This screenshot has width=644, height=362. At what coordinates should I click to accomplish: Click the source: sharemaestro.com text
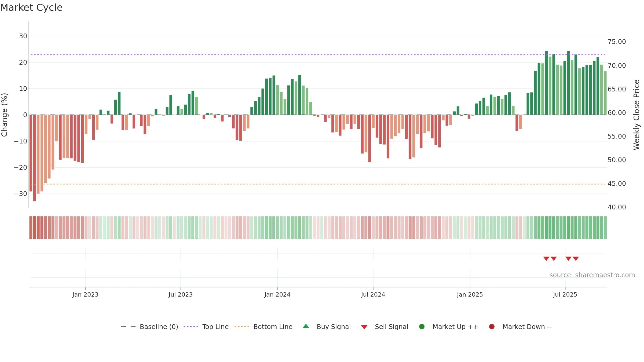click(x=592, y=275)
